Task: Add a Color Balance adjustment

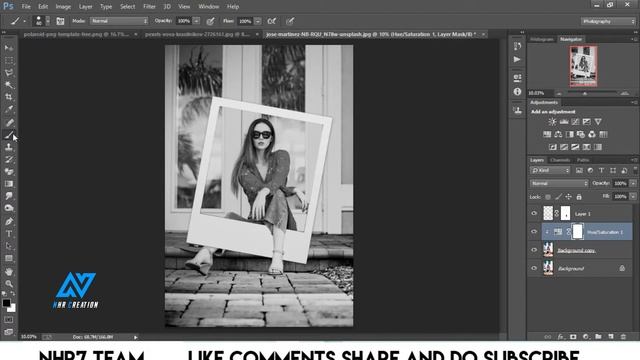Action: pos(558,134)
